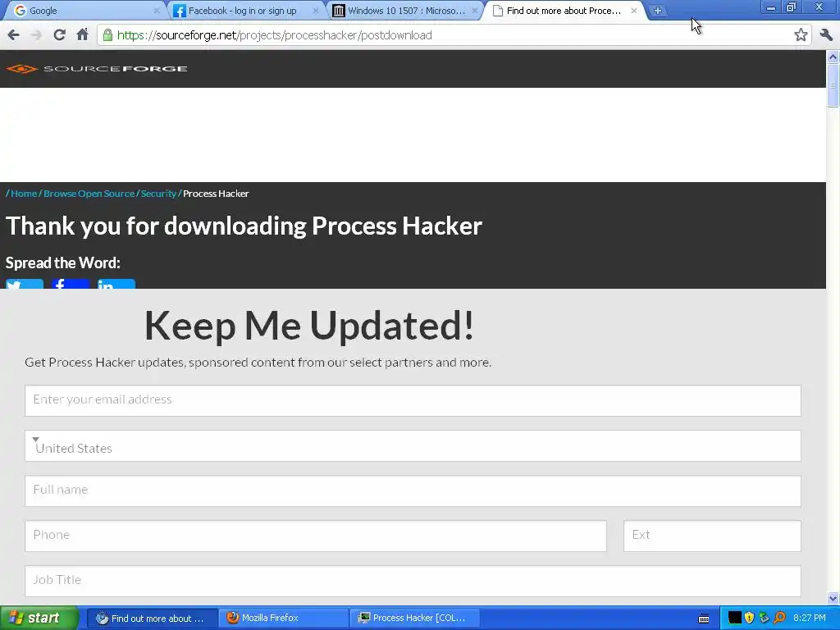Click the yellow security shield tray icon

[x=749, y=619]
